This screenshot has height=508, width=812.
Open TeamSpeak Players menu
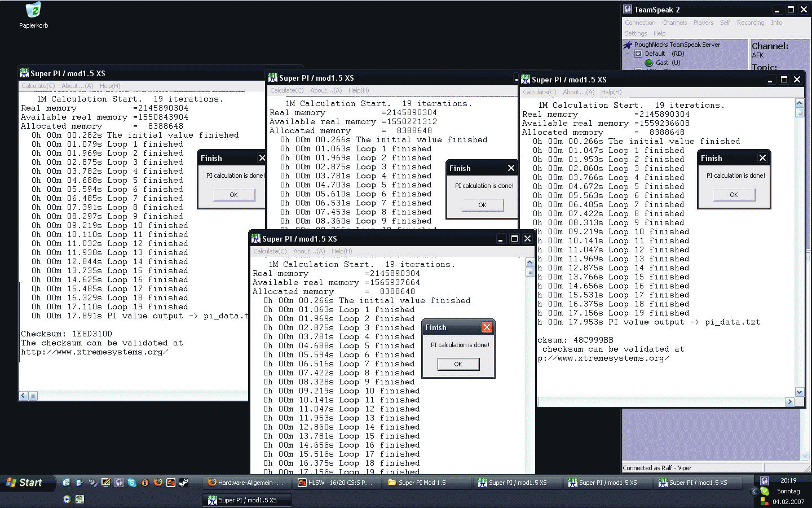(703, 23)
